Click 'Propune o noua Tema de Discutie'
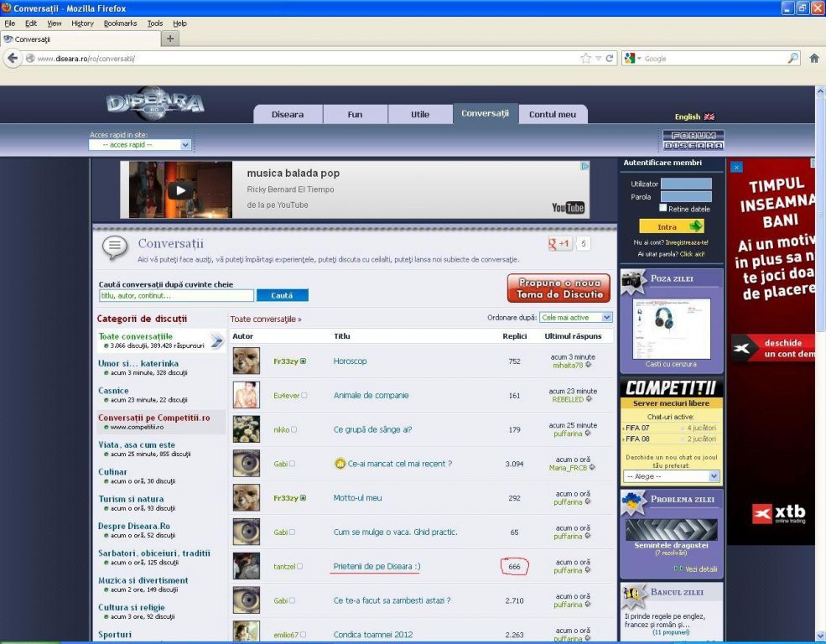Viewport: 826px width, 644px height. point(558,288)
